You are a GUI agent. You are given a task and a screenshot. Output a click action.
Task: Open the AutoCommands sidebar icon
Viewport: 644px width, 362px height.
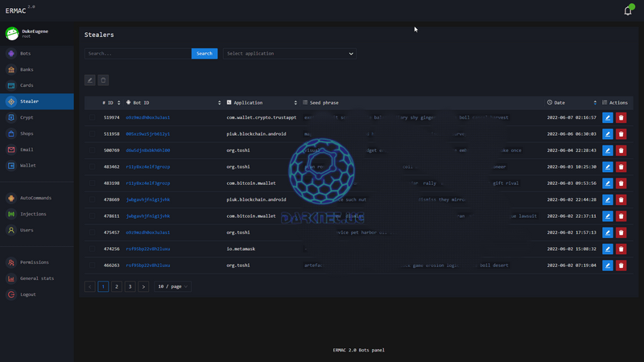click(x=11, y=198)
